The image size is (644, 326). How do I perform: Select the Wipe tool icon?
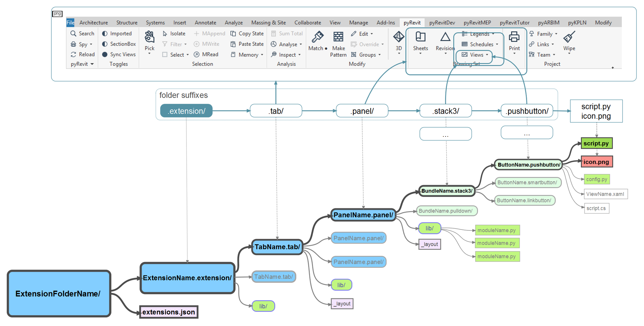pyautogui.click(x=569, y=37)
